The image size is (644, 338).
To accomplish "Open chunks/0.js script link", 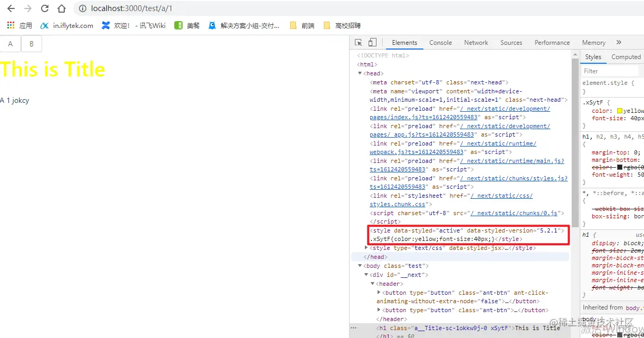I will point(514,213).
